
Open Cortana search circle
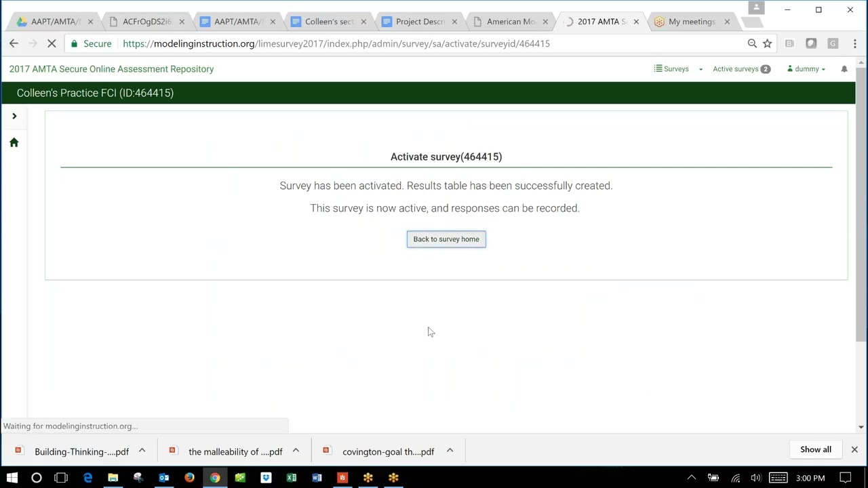click(x=37, y=478)
